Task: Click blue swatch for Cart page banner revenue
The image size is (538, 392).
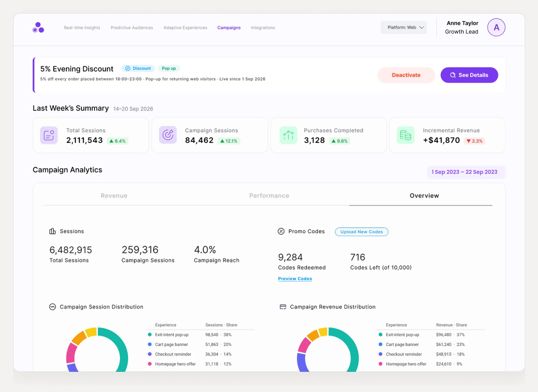Action: (x=380, y=344)
